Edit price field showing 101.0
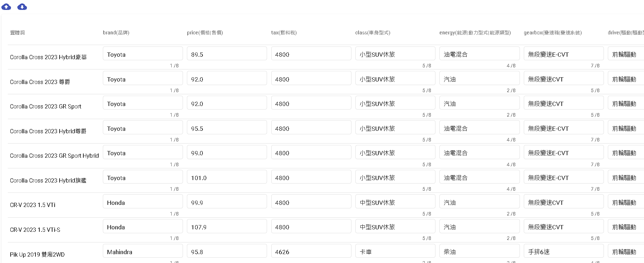This screenshot has height=263, width=644. click(x=227, y=177)
